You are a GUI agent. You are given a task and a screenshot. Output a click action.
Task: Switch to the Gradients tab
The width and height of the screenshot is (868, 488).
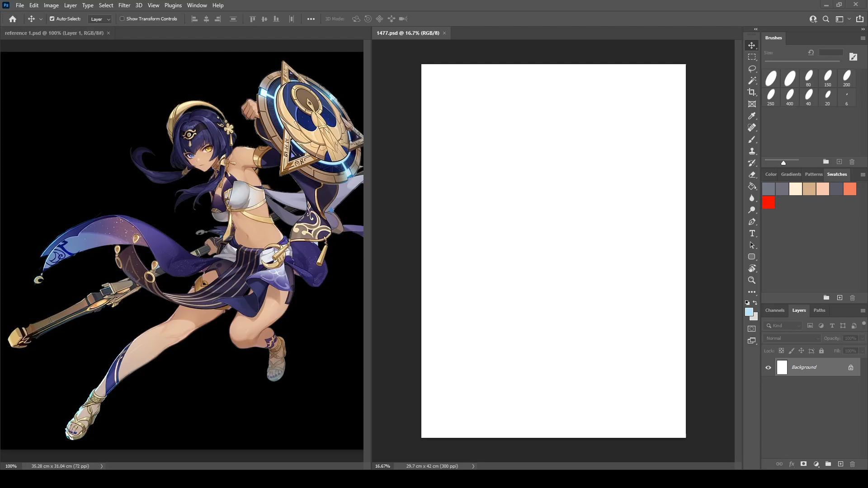coord(791,174)
